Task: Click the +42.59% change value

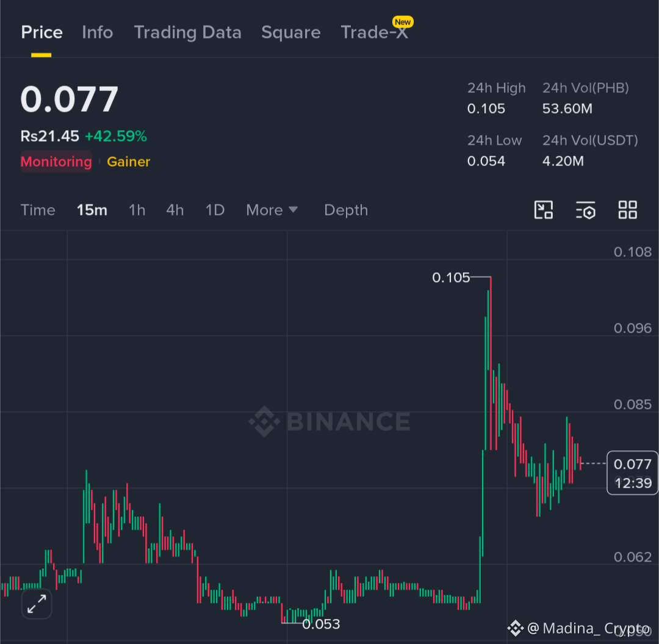Action: click(115, 136)
